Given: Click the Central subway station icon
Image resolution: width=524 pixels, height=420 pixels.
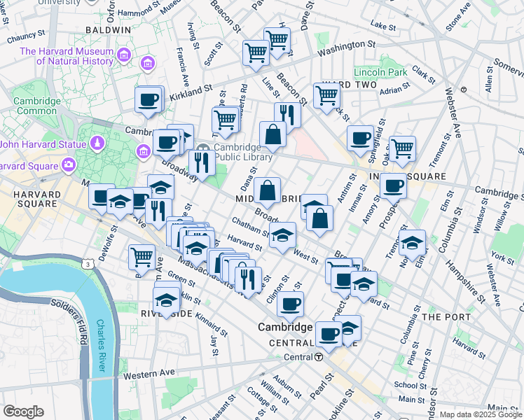Looking at the screenshot, I should pyautogui.click(x=318, y=357).
